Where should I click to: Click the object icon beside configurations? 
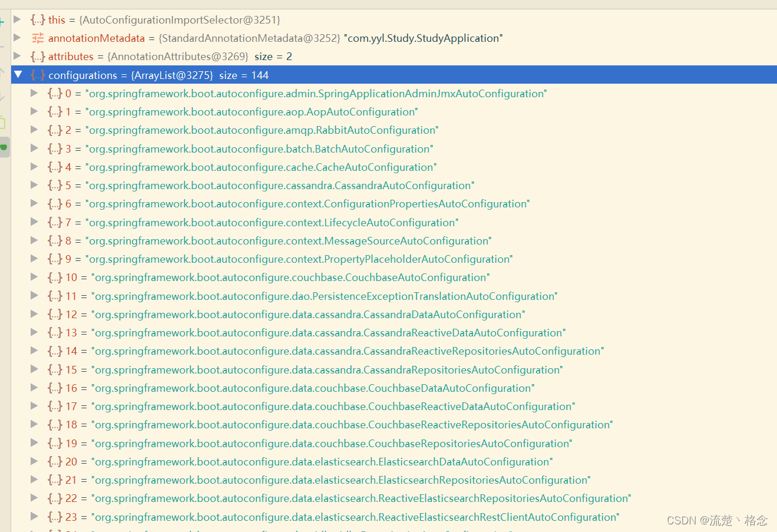click(x=38, y=75)
